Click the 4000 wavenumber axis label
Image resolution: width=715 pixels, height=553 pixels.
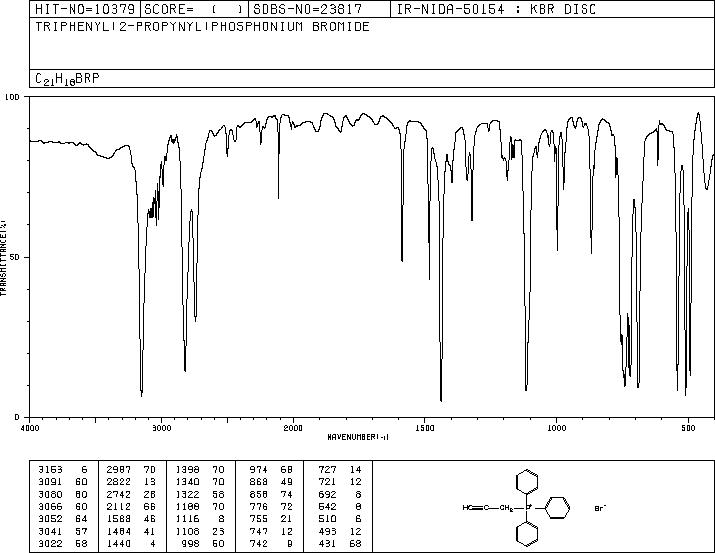pyautogui.click(x=30, y=428)
